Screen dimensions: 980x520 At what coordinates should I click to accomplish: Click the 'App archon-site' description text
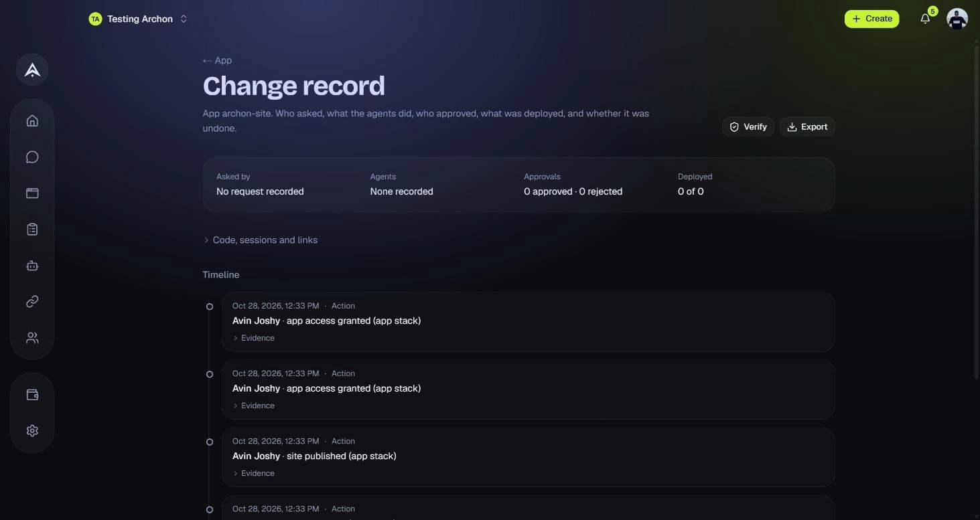426,121
